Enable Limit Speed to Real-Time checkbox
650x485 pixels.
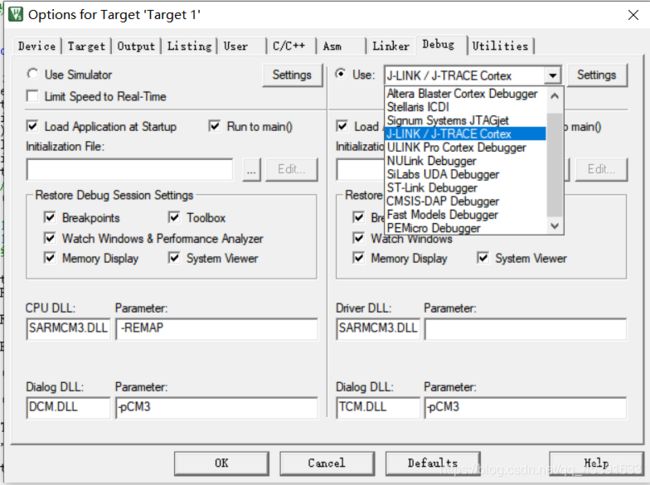tap(32, 96)
